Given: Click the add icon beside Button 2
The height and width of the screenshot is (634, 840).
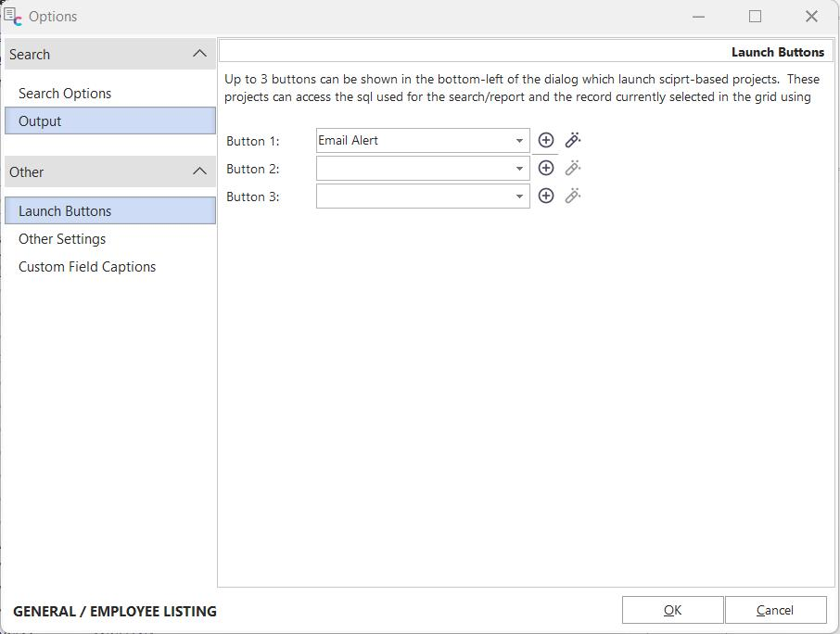Looking at the screenshot, I should tap(546, 168).
